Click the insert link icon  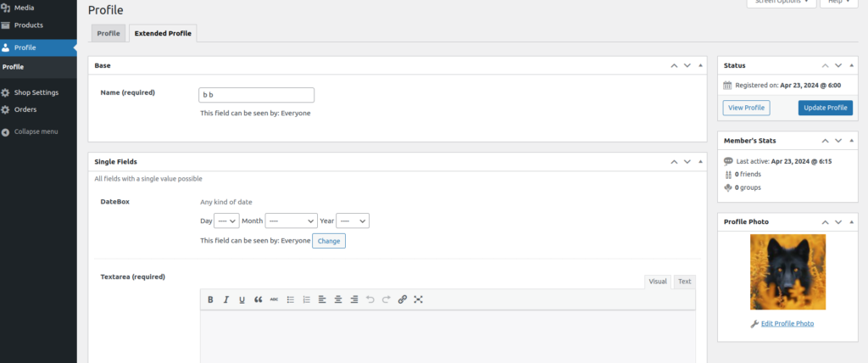402,299
